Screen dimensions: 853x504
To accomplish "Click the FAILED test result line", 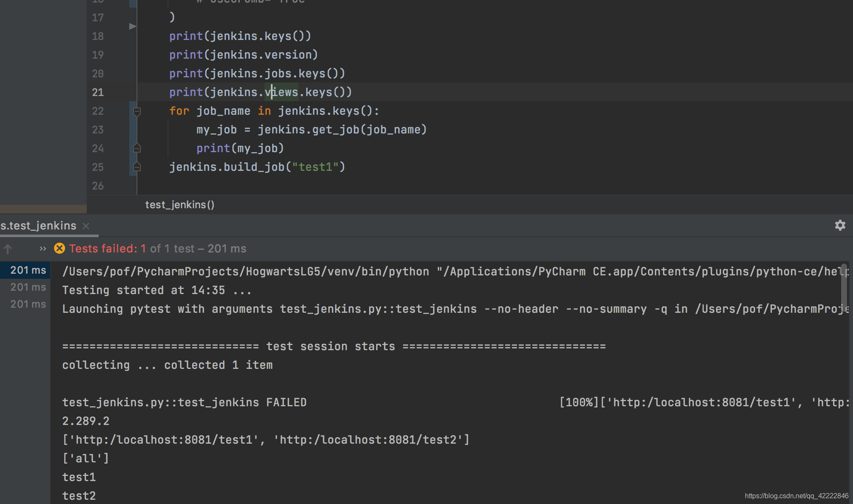I will pos(184,402).
